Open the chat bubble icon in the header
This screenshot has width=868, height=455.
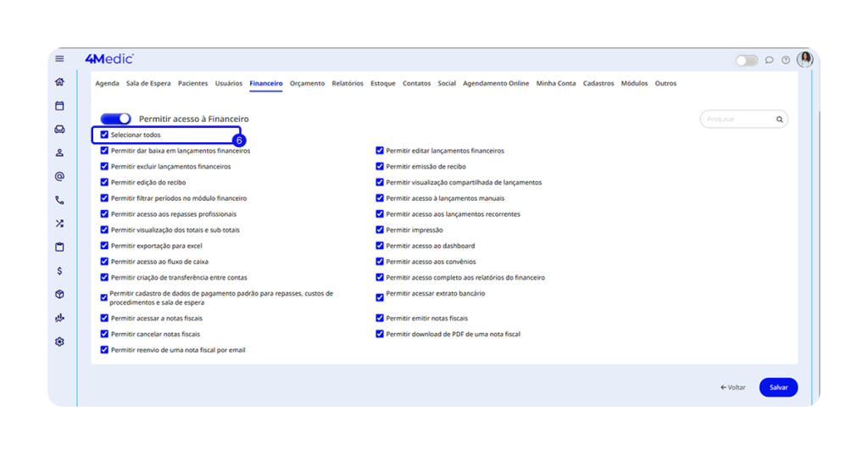(769, 60)
